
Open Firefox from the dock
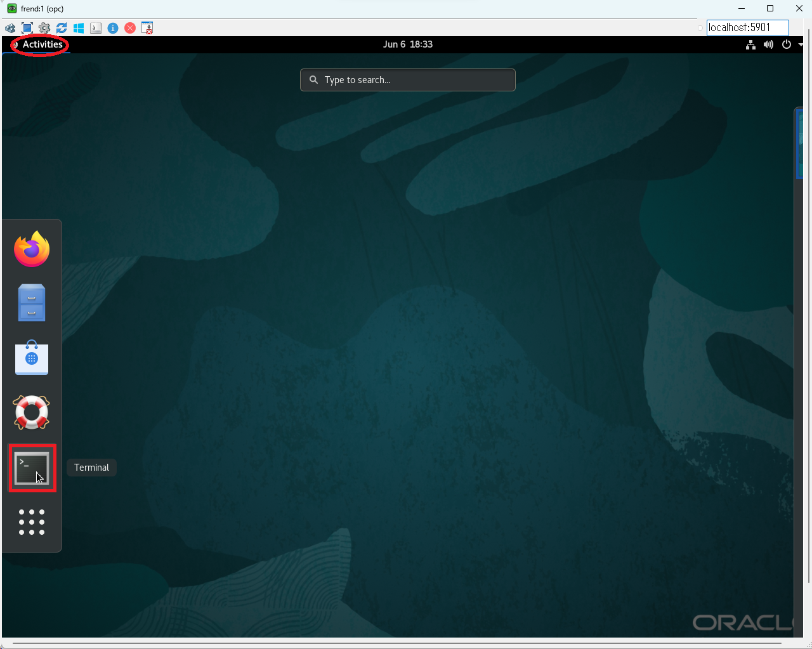32,249
